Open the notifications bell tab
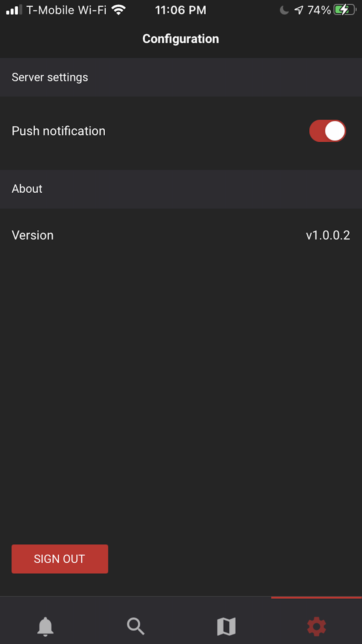 [45, 626]
